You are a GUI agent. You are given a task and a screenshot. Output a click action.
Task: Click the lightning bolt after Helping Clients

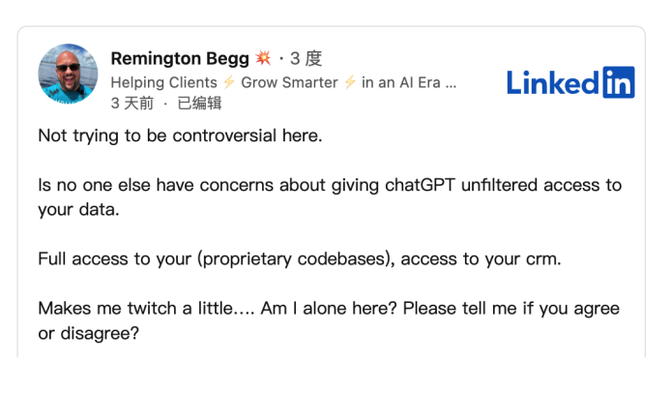(229, 82)
